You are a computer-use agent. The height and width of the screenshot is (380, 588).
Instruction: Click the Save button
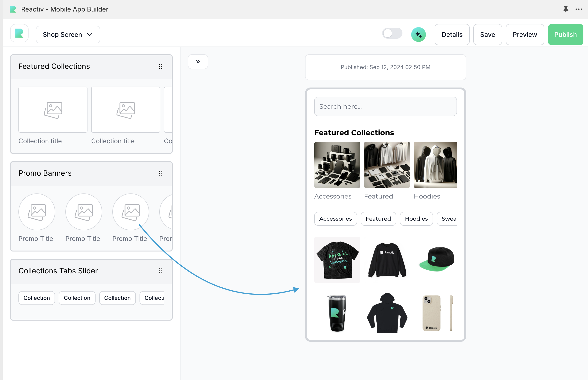click(487, 35)
